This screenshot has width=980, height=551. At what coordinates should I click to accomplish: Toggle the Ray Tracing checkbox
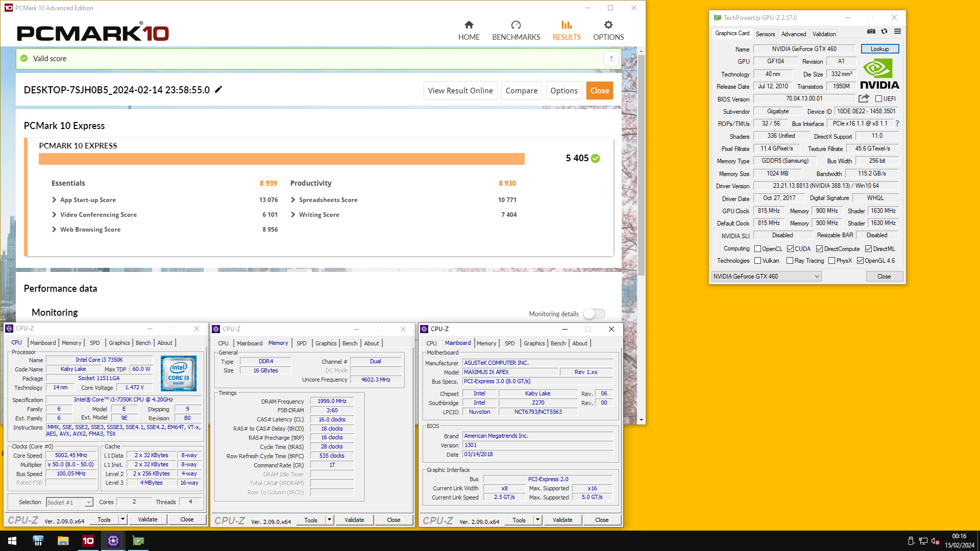click(790, 261)
